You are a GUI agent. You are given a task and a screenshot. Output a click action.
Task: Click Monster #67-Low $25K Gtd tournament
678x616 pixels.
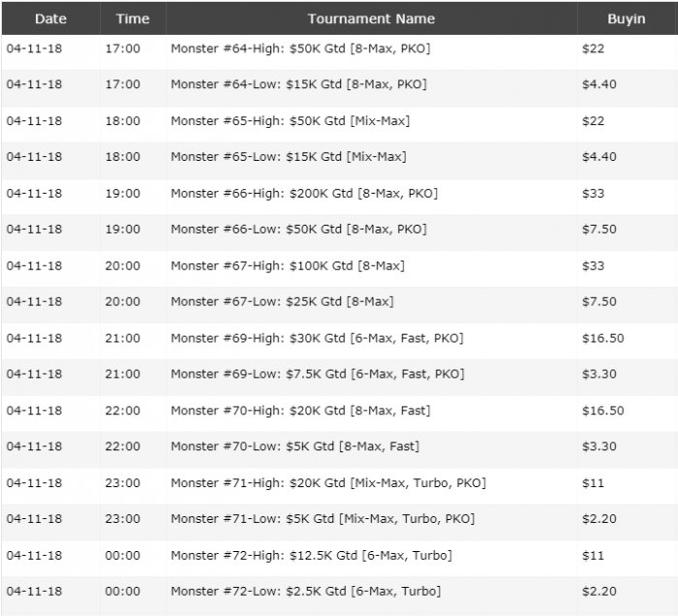click(x=282, y=302)
